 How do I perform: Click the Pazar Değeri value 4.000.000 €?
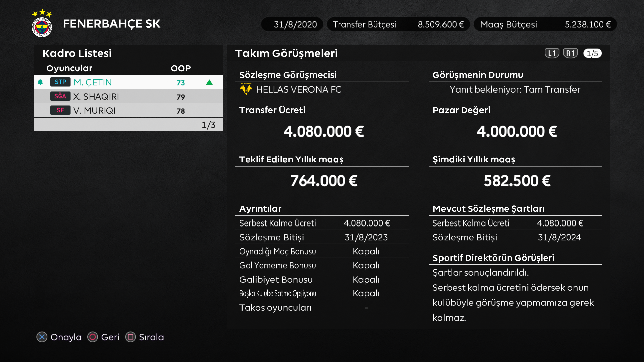tap(517, 131)
